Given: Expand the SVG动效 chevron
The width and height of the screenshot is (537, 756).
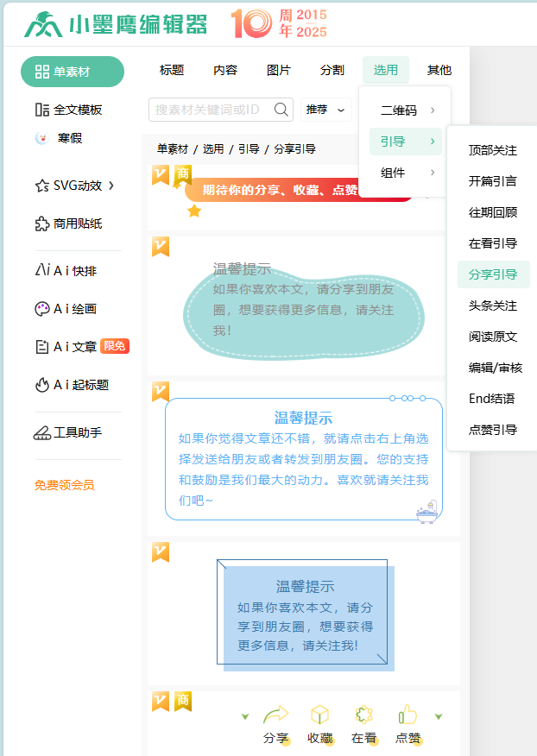Looking at the screenshot, I should [x=111, y=186].
